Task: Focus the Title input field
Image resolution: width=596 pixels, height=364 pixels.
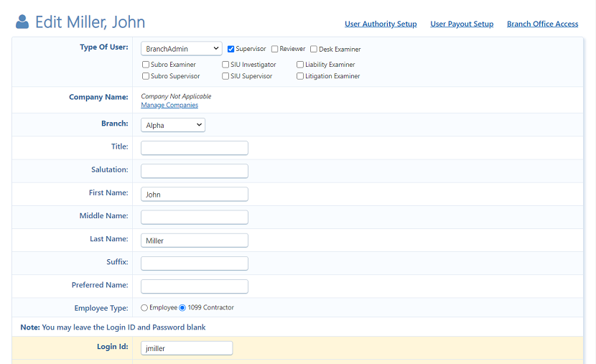Action: pyautogui.click(x=195, y=148)
